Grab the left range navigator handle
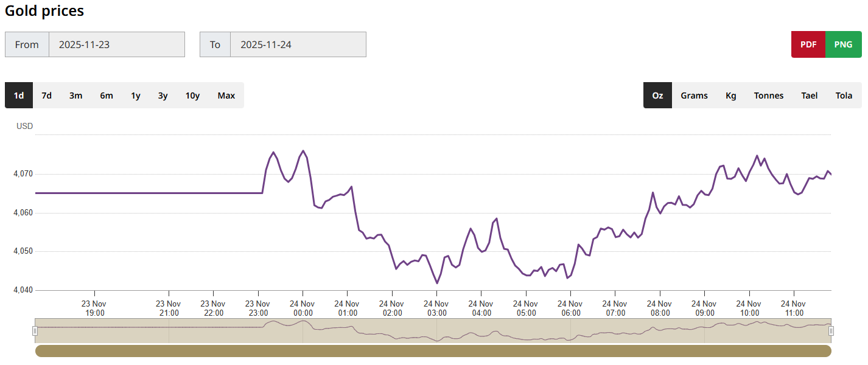This screenshot has width=868, height=365. coord(35,331)
